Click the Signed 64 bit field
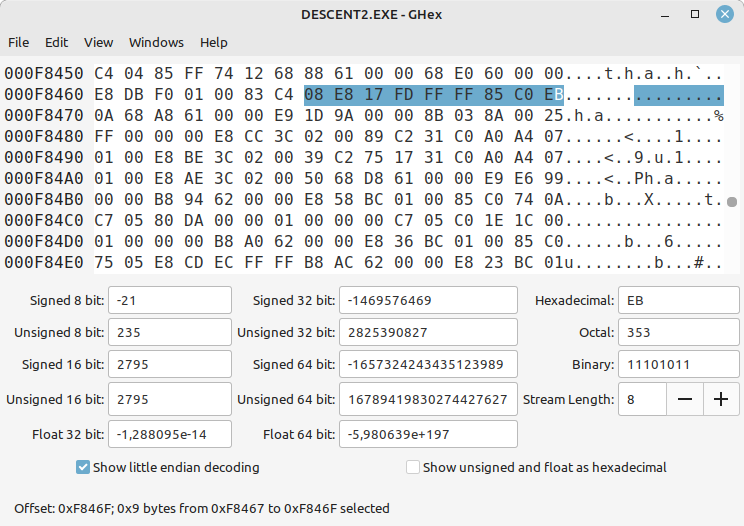 coord(428,364)
